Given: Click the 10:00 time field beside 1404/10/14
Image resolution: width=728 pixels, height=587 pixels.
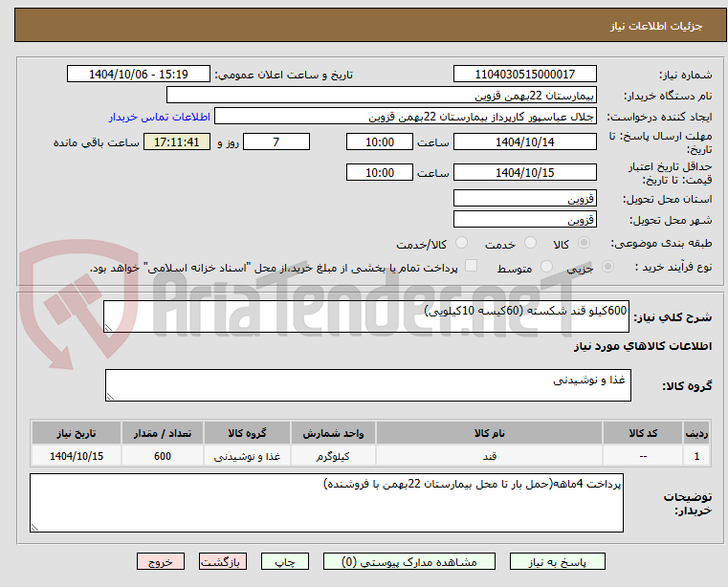Looking at the screenshot, I should 380,141.
